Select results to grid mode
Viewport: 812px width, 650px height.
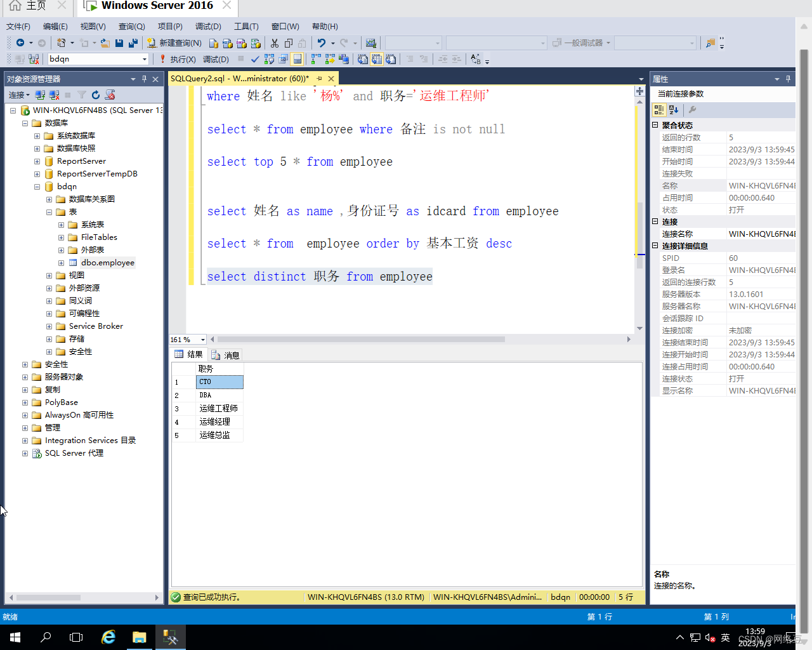377,59
